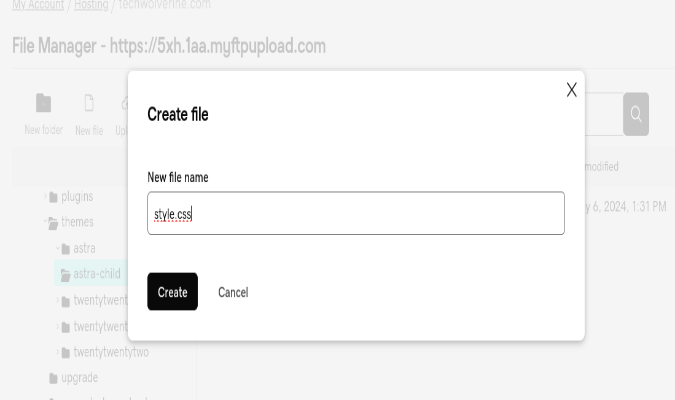Select the astra folder icon

pyautogui.click(x=66, y=249)
